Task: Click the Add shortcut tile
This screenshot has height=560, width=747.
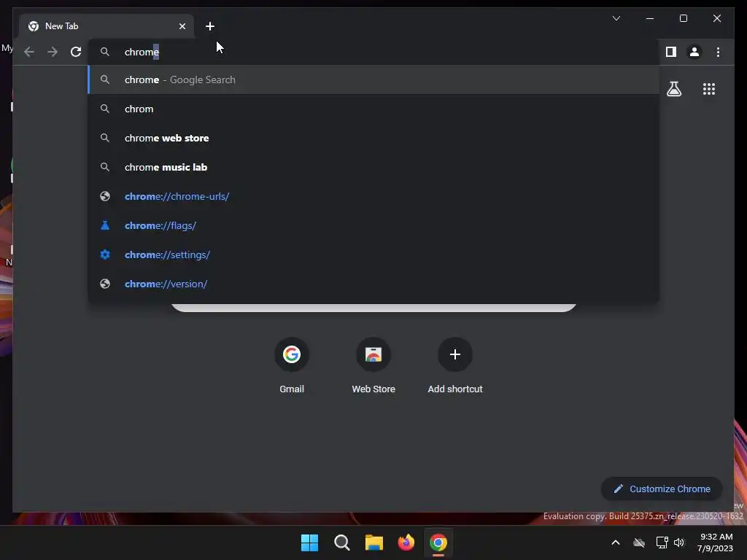Action: [455, 366]
